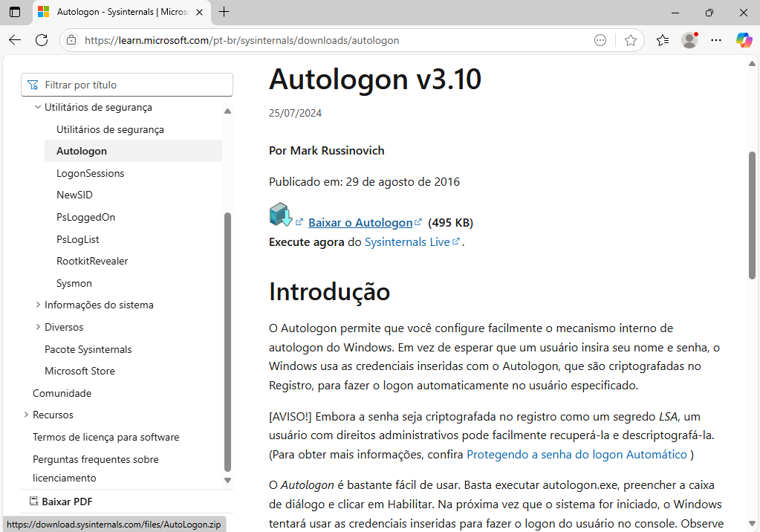Viewport: 760px width, 532px height.
Task: Restore down the browser window
Action: pyautogui.click(x=709, y=13)
